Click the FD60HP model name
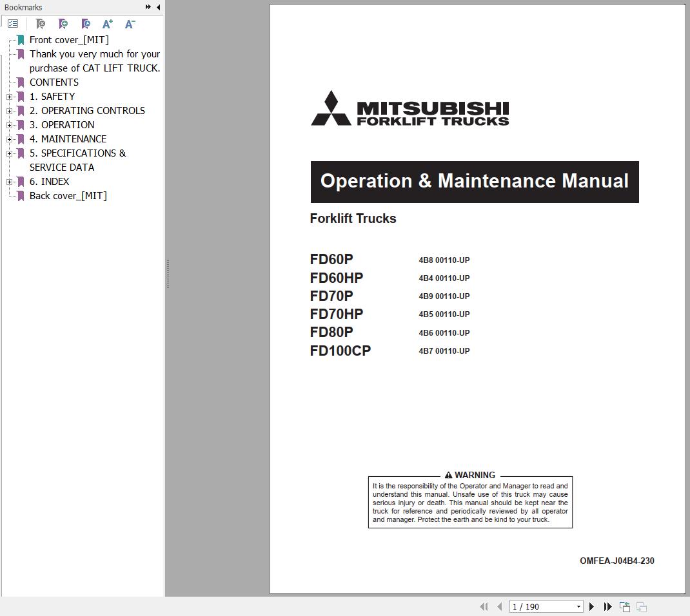 [x=337, y=278]
